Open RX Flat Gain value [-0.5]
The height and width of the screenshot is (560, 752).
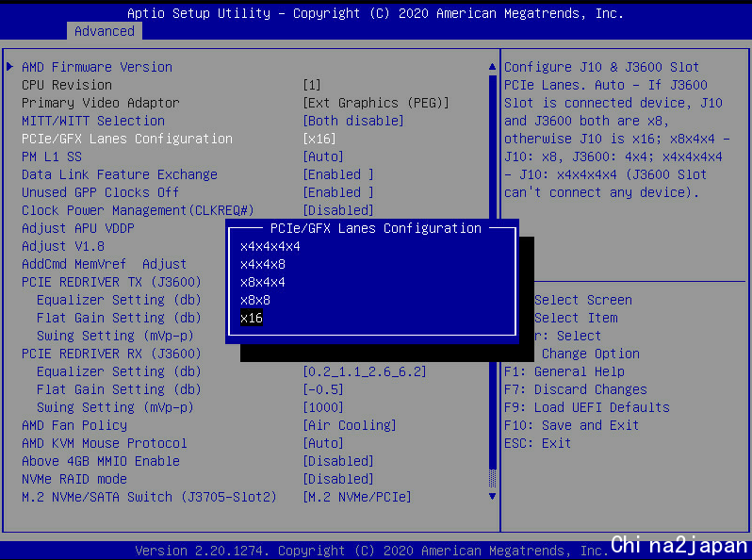click(x=323, y=389)
